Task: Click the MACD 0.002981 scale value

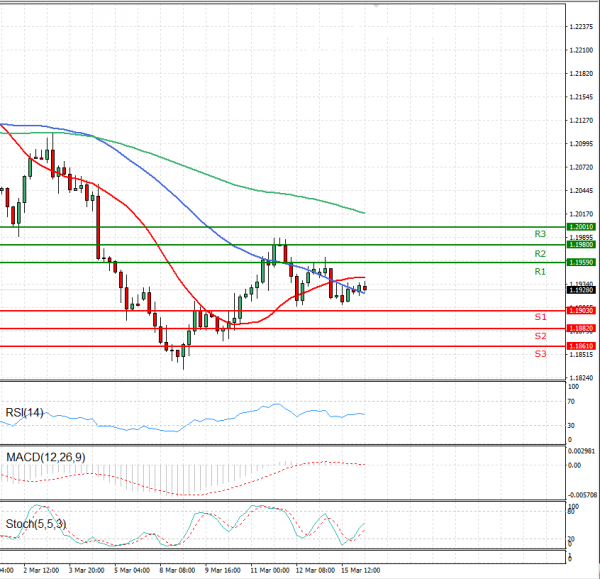Action: (x=580, y=451)
